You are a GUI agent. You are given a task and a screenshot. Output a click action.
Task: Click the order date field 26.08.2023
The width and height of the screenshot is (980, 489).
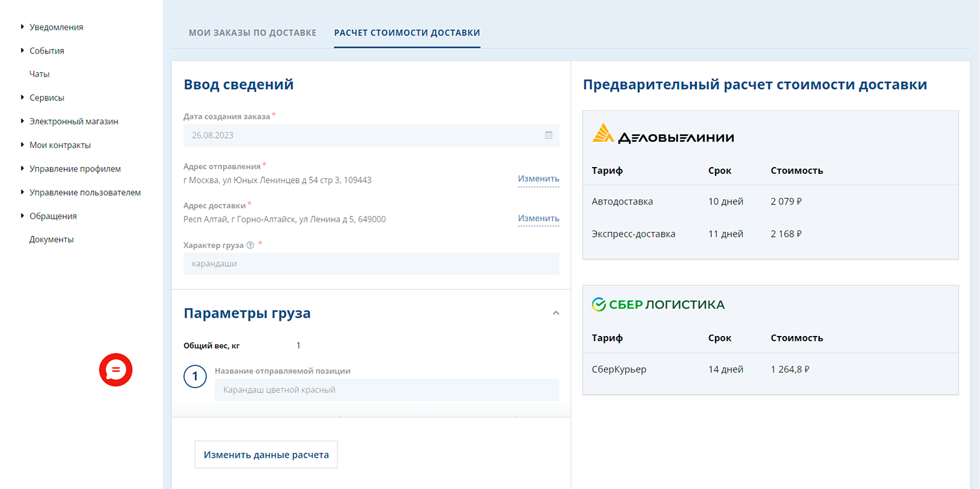click(x=371, y=135)
